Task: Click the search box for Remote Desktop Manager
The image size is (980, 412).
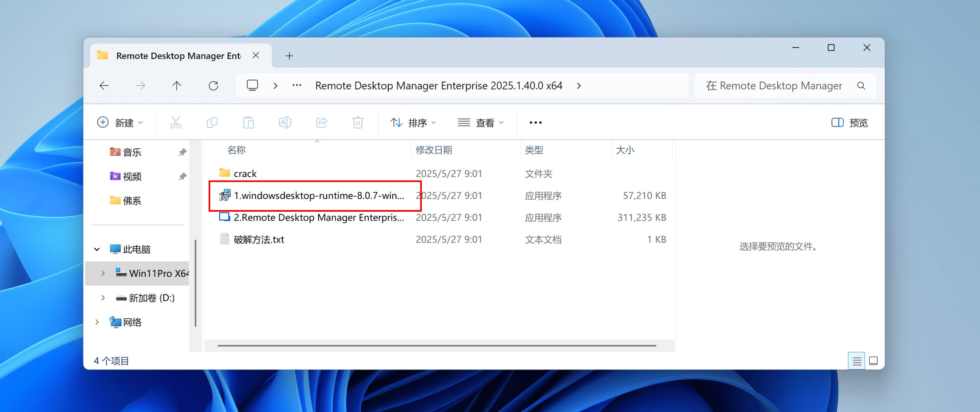Action: pyautogui.click(x=777, y=86)
